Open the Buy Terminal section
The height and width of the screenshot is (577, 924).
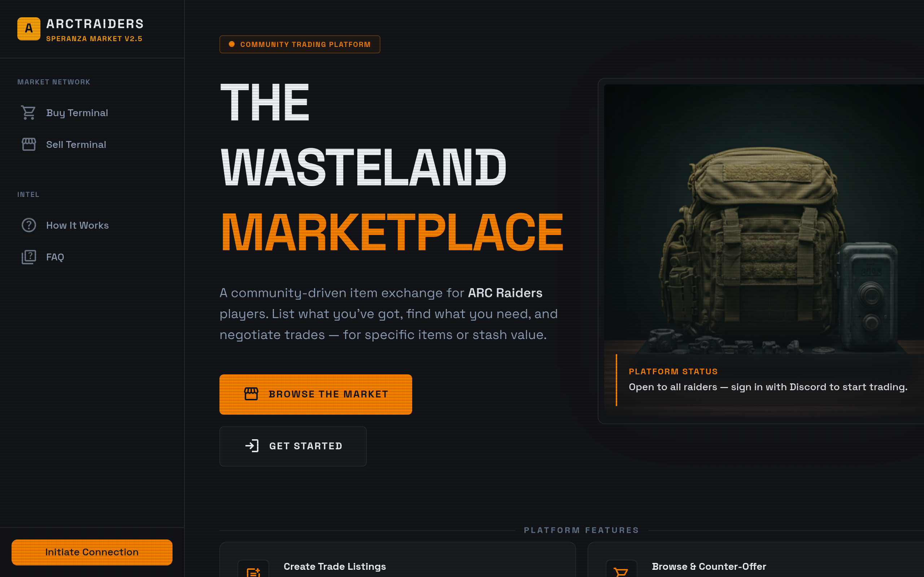[77, 113]
